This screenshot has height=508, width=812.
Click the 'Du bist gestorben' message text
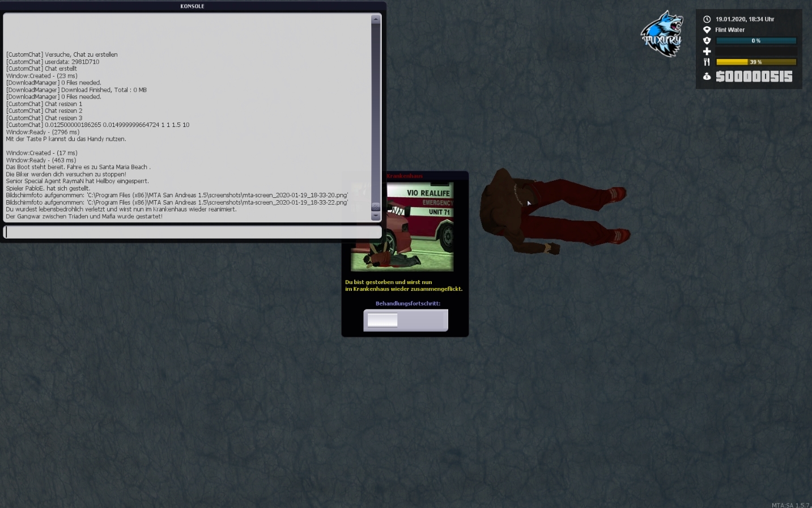[403, 285]
